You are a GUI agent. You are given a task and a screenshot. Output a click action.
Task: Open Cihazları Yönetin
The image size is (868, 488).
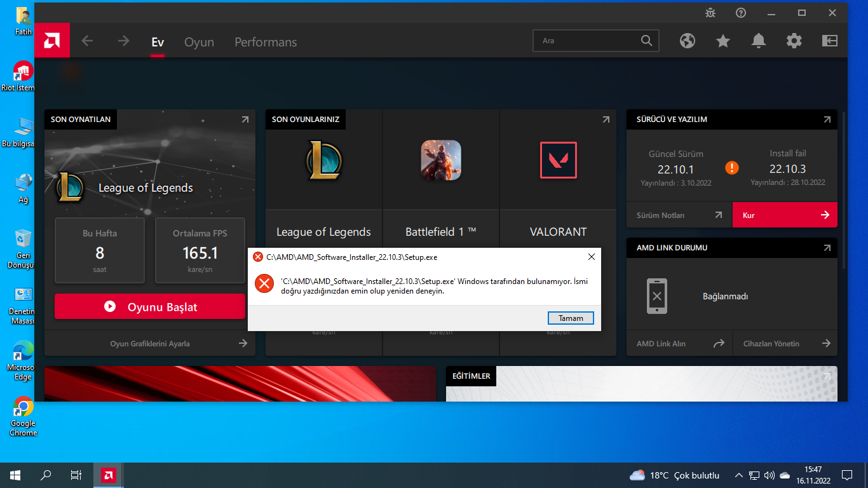tap(785, 344)
